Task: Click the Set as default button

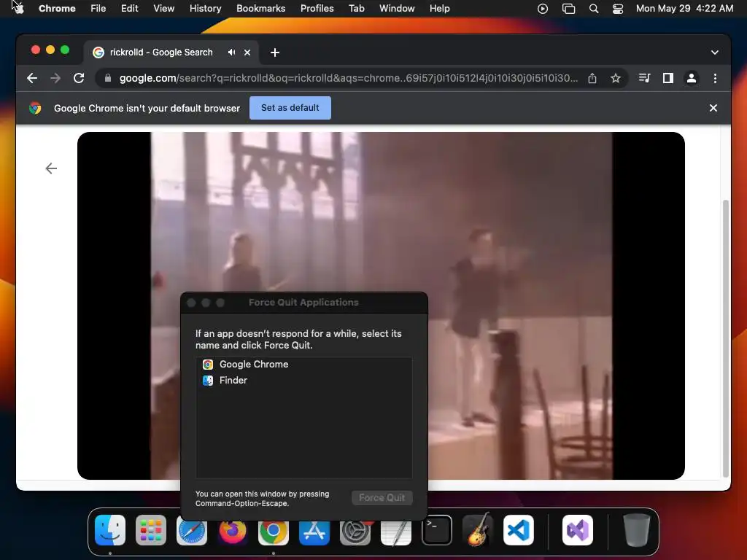Action: coord(290,108)
